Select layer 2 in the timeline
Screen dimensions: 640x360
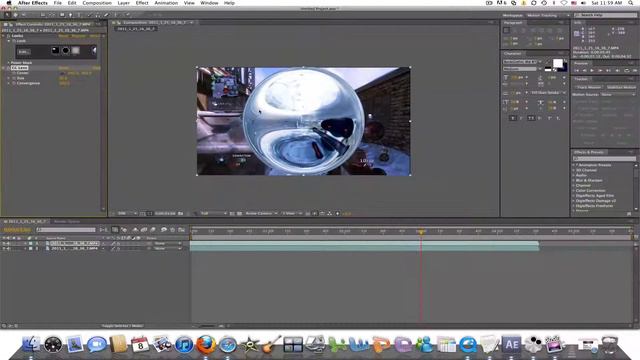click(x=75, y=248)
